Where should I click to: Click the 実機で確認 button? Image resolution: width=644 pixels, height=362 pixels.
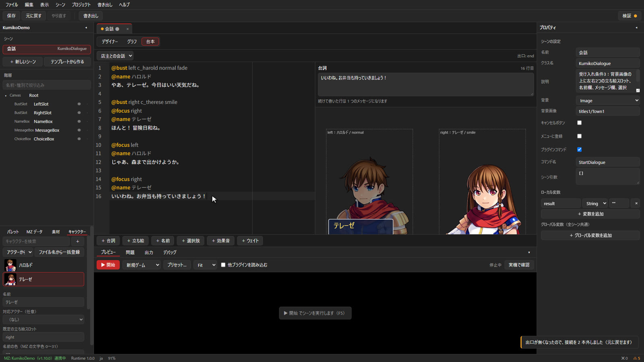click(519, 265)
